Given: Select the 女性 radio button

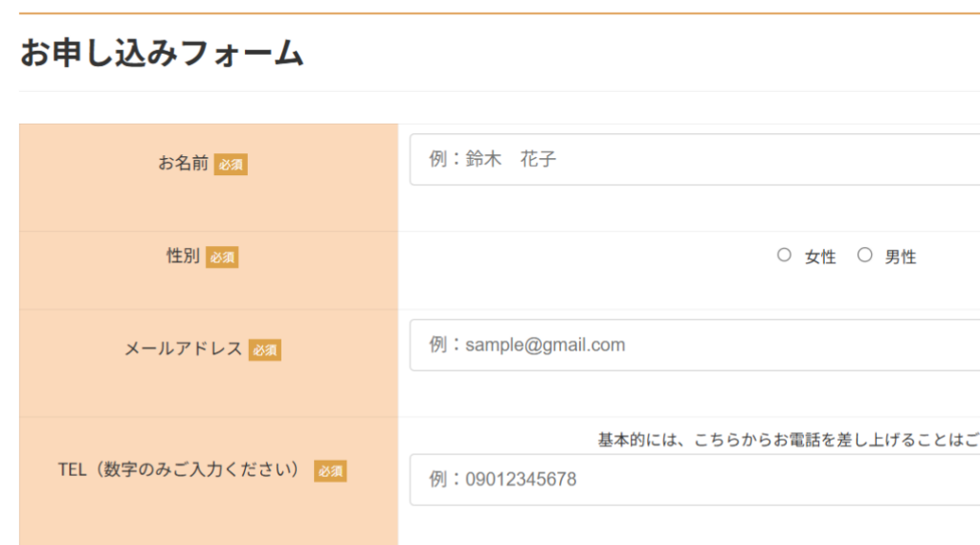Looking at the screenshot, I should point(785,255).
